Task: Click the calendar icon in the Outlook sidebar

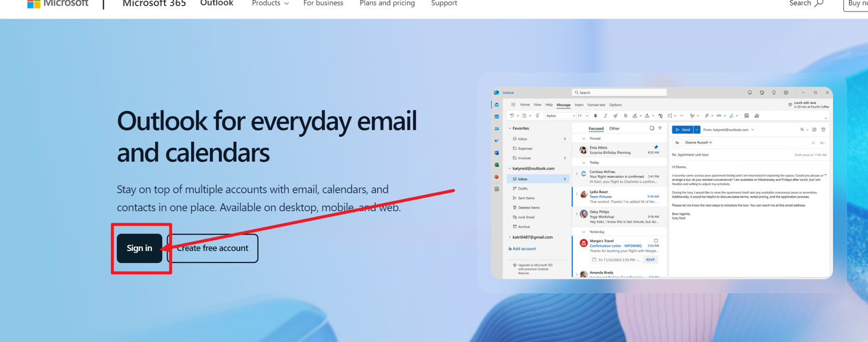Action: 496,116
